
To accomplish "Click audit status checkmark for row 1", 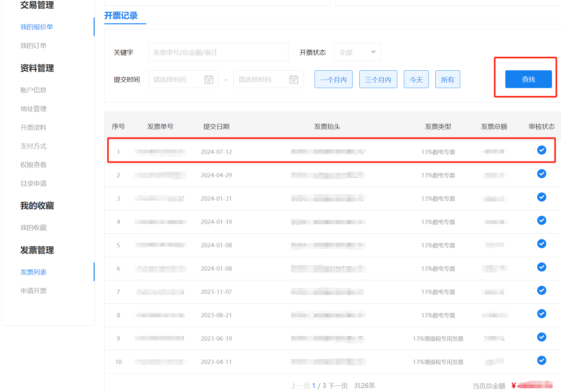I will tap(541, 150).
